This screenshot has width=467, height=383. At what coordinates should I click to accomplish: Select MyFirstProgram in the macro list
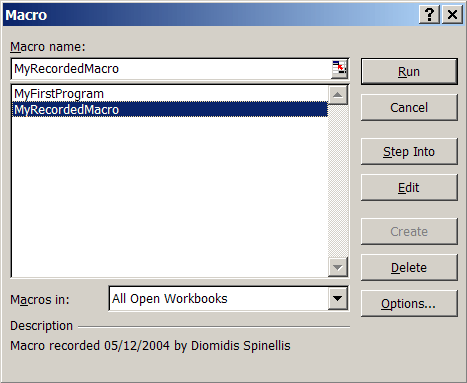click(170, 94)
